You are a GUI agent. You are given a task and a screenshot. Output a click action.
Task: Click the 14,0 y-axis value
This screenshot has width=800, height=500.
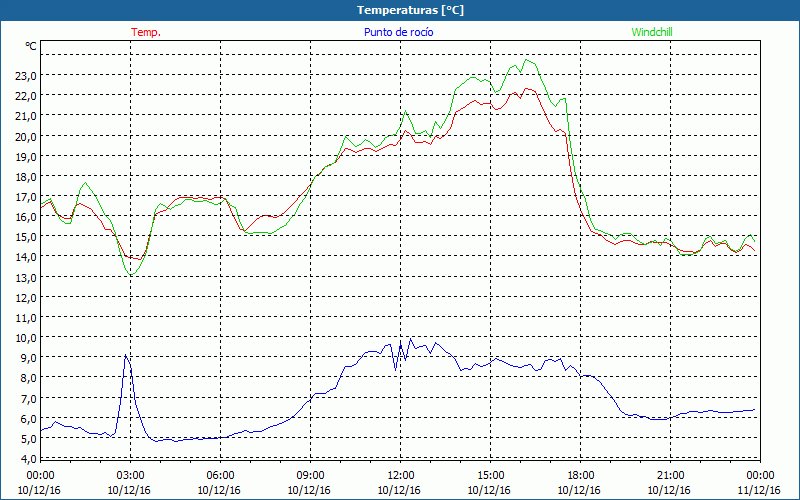tap(27, 257)
